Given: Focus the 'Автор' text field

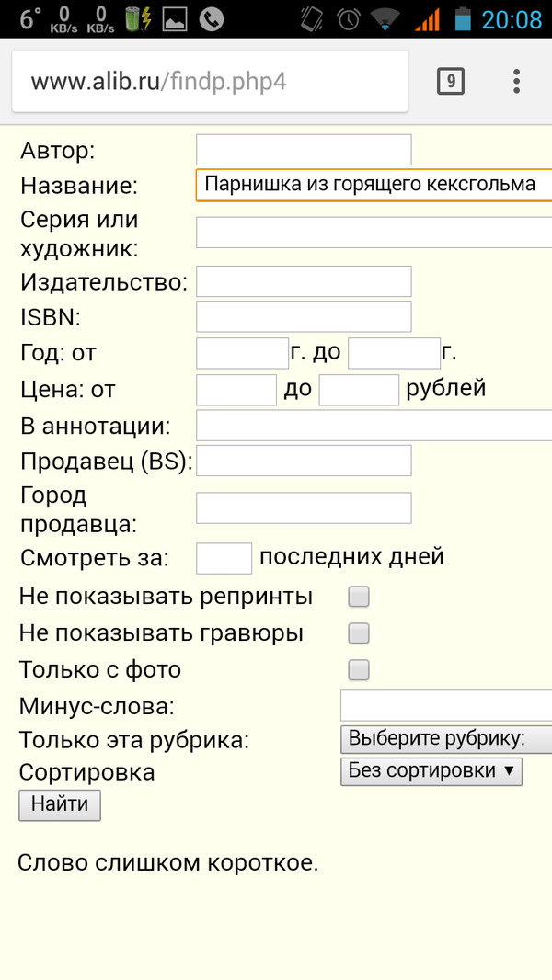Looking at the screenshot, I should click(304, 150).
